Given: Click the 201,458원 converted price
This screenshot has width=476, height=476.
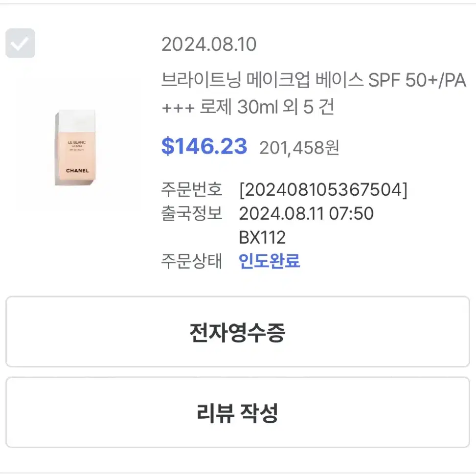Looking at the screenshot, I should click(x=299, y=148).
